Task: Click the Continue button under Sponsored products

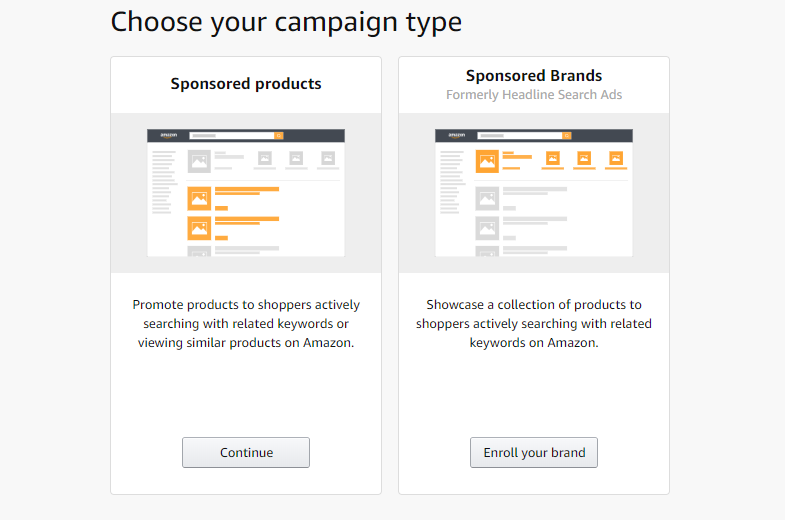Action: (x=246, y=452)
